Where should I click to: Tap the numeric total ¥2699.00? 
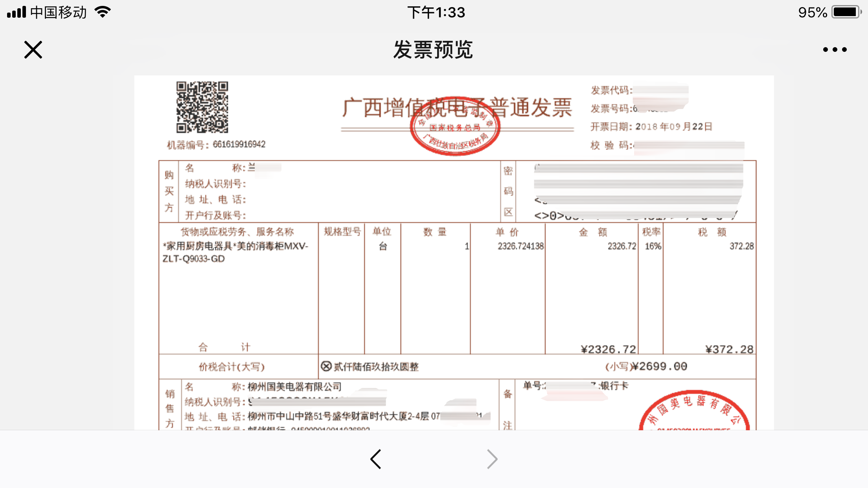(659, 366)
